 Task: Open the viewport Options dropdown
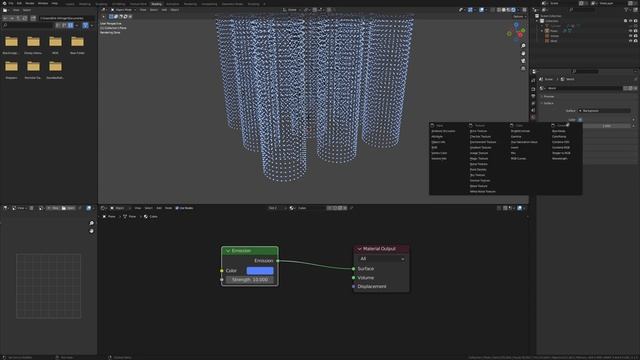click(x=520, y=17)
